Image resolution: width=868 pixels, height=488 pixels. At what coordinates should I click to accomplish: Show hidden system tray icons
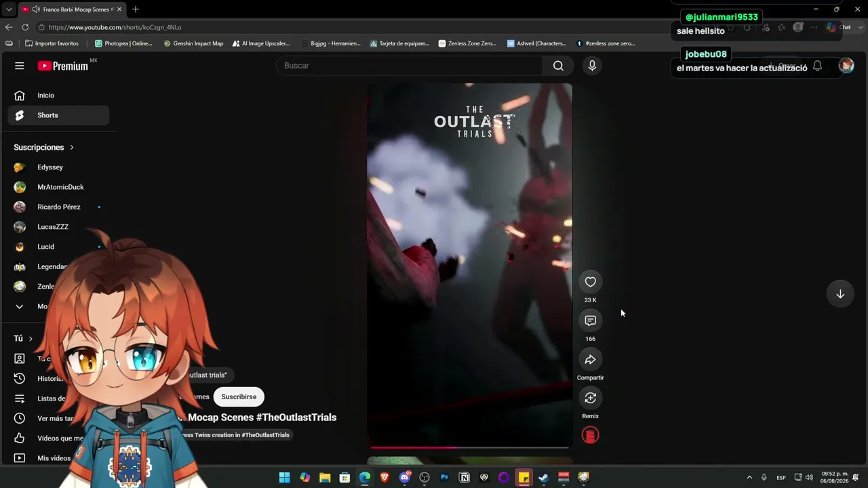point(749,478)
